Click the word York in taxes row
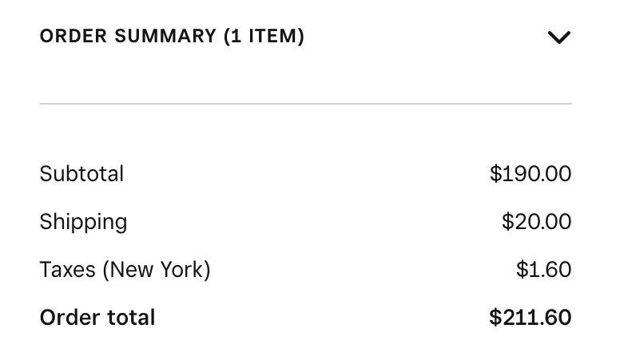Viewport: 620px width, 364px height. tap(185, 269)
